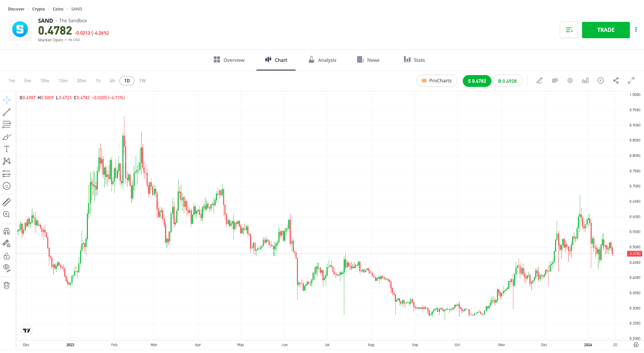Open the chart patterns tool
The height and width of the screenshot is (353, 644).
[7, 161]
